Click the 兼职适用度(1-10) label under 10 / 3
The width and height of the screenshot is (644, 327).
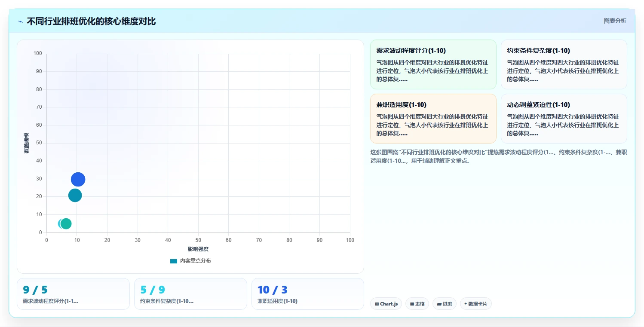[x=277, y=301]
